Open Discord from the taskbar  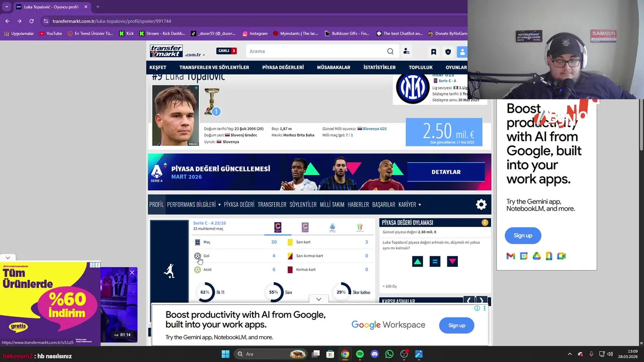click(x=374, y=354)
